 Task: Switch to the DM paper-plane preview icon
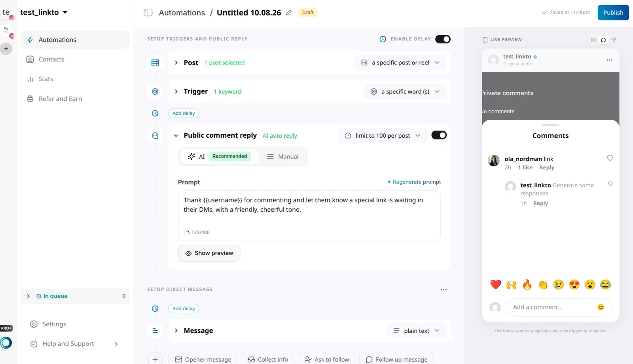click(614, 40)
